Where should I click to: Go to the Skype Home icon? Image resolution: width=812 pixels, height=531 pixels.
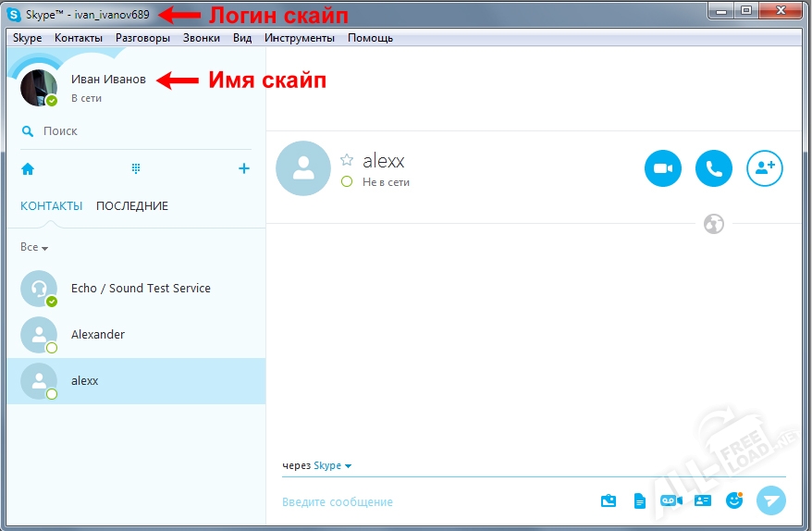pos(28,168)
